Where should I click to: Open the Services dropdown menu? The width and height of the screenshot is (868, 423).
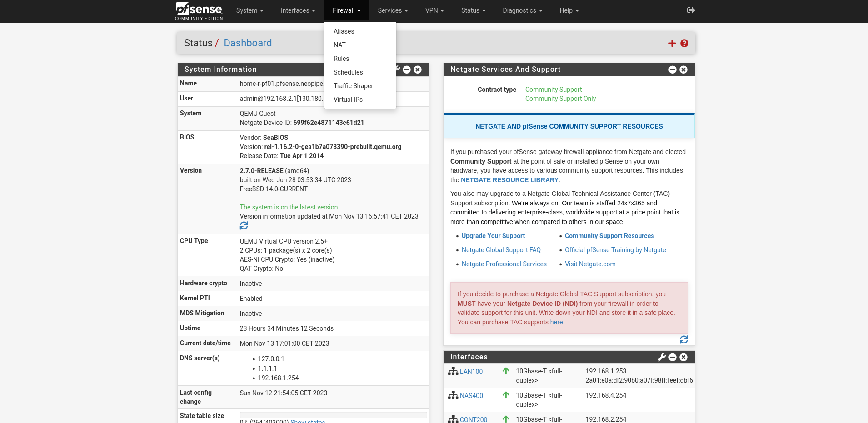[x=393, y=10]
